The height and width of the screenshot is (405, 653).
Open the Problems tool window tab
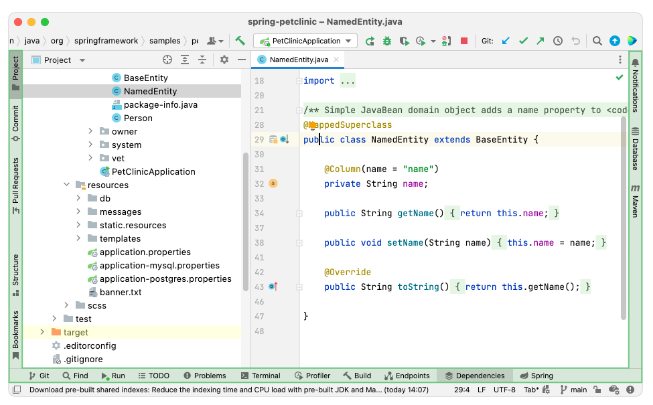pyautogui.click(x=205, y=375)
